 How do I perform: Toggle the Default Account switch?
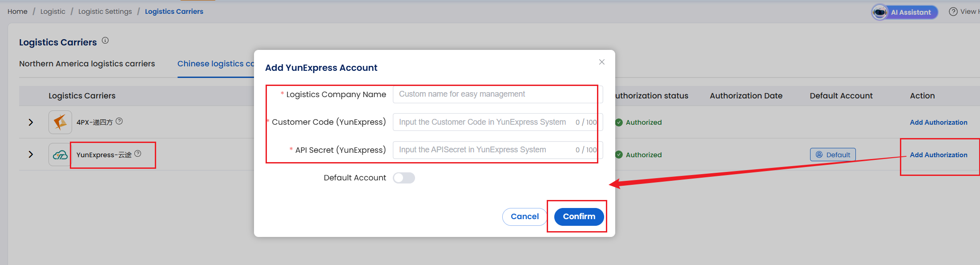click(404, 178)
